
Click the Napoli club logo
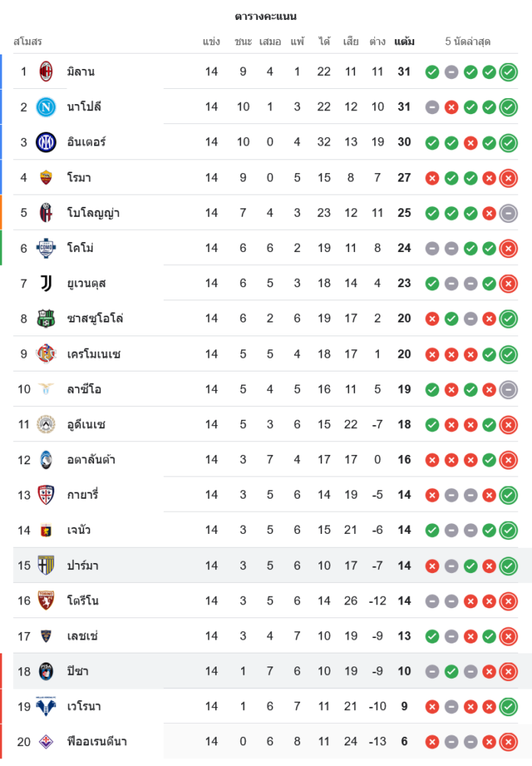47,106
